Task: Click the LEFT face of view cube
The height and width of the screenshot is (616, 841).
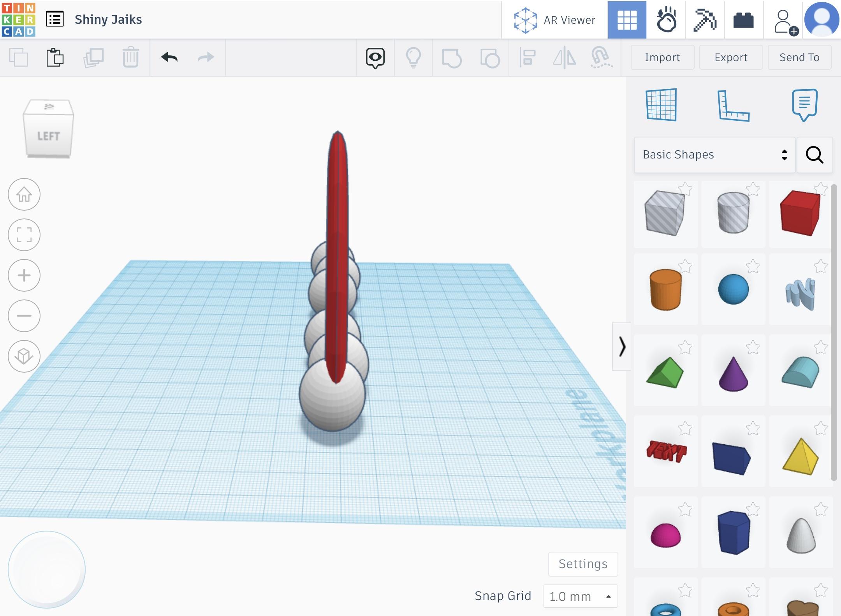Action: click(49, 136)
